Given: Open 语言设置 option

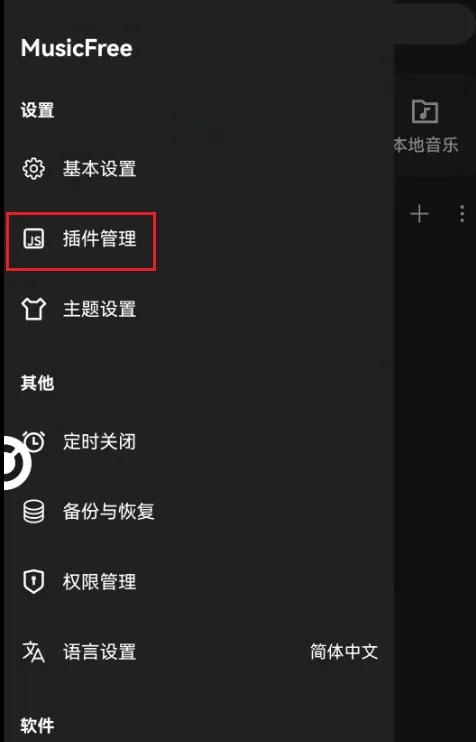Looking at the screenshot, I should pyautogui.click(x=199, y=652).
